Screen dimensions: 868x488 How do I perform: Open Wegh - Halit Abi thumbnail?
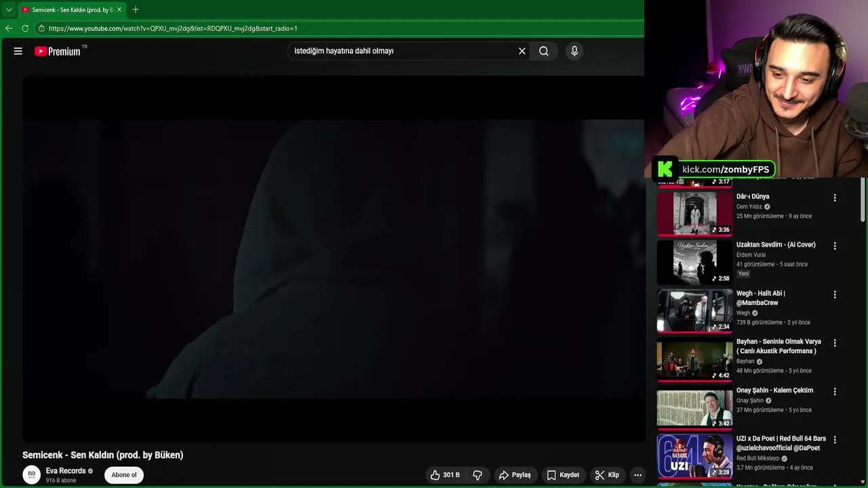[x=694, y=310]
